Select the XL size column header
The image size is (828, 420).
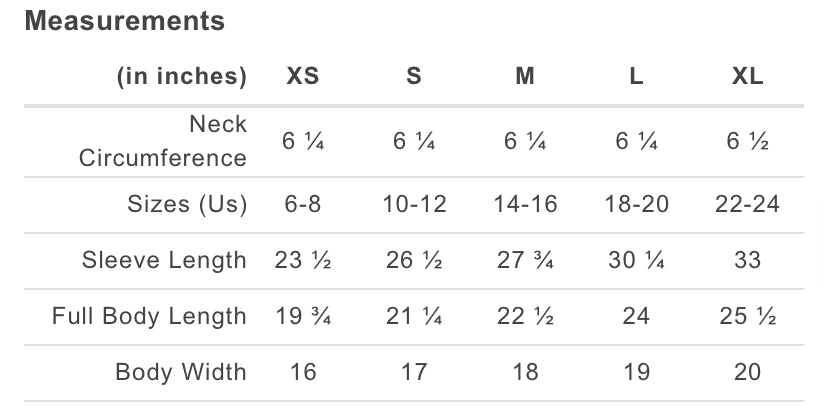747,76
